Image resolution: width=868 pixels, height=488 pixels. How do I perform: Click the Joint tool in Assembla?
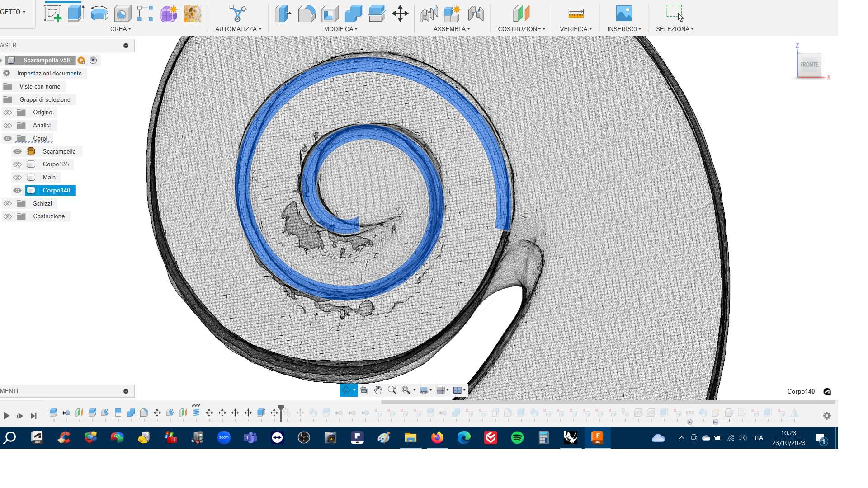coord(429,14)
